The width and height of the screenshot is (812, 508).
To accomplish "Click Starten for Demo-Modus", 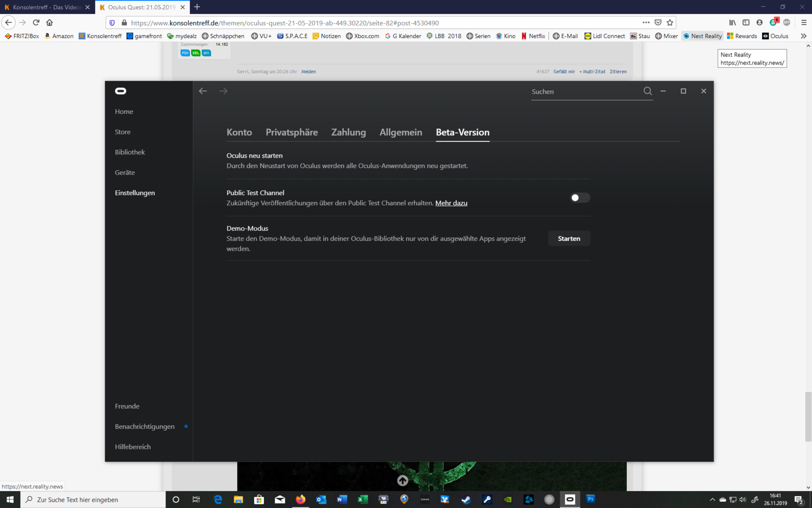I will pyautogui.click(x=569, y=238).
